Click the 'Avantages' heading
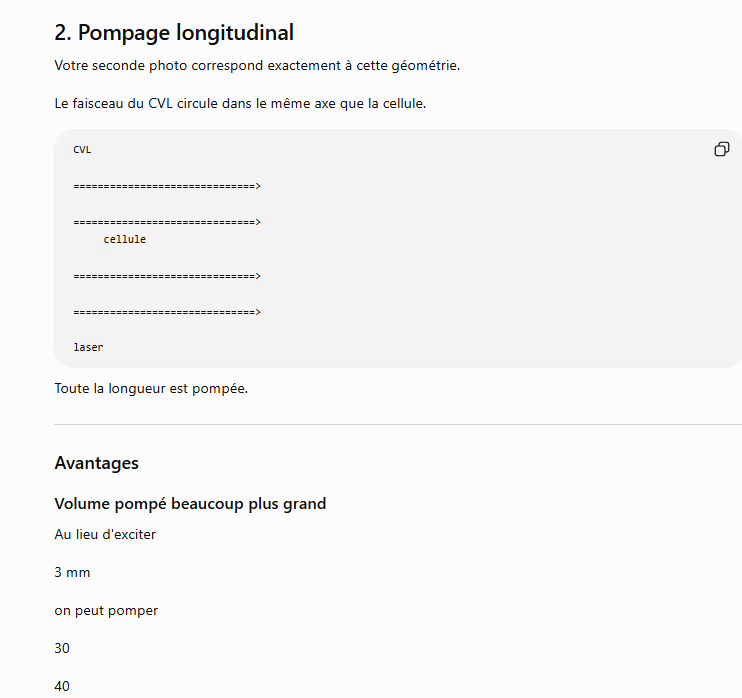 coord(97,463)
